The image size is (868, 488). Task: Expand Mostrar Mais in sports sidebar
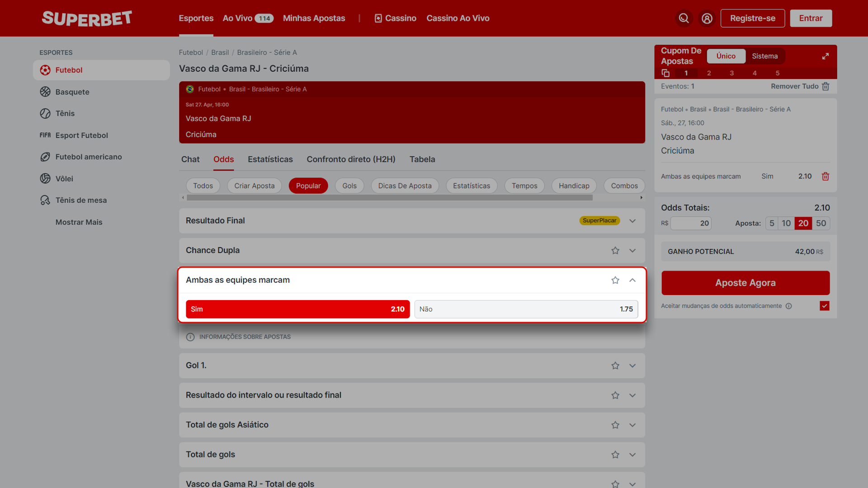tap(79, 222)
